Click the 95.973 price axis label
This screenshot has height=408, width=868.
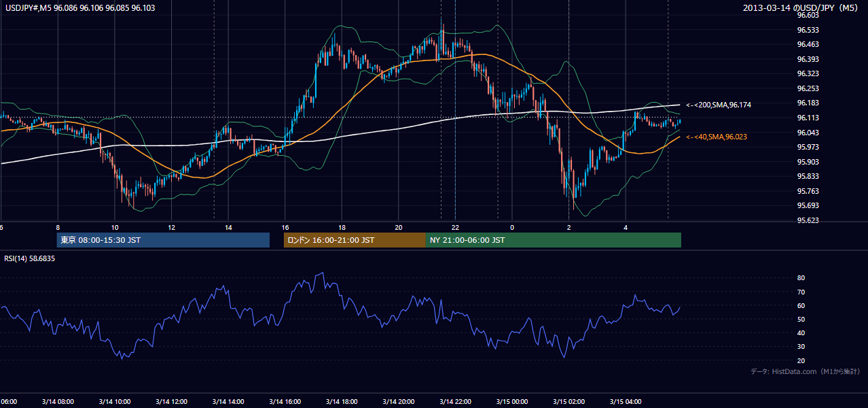coord(808,147)
